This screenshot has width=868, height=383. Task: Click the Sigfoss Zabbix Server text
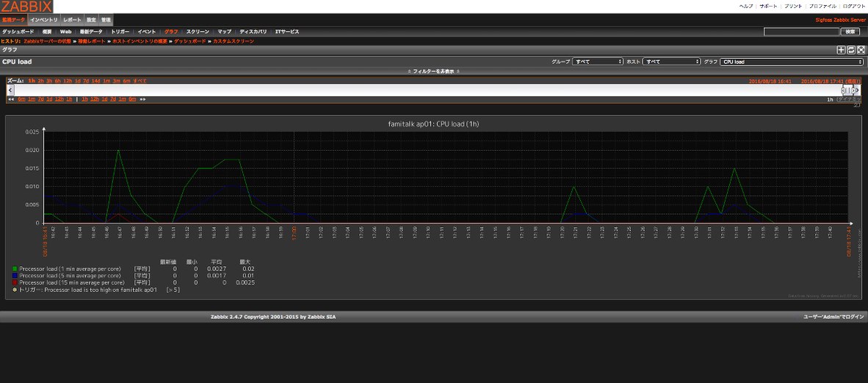point(840,20)
